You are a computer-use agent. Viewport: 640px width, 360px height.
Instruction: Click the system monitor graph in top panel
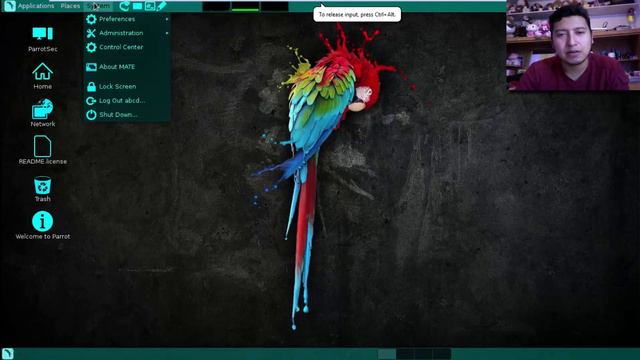tap(245, 6)
